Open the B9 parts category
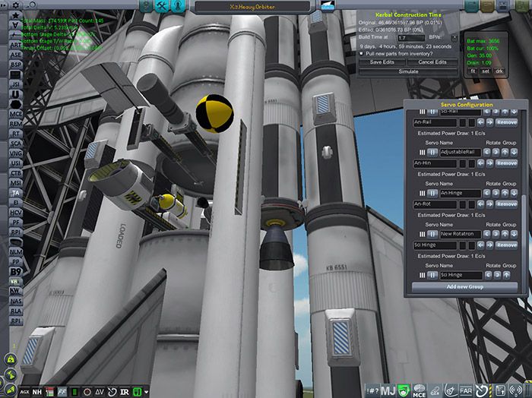 pos(16,272)
